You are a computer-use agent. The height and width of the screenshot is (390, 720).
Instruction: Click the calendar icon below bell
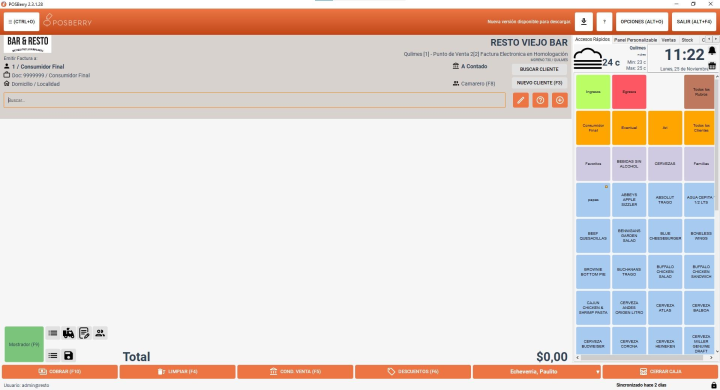[x=712, y=66]
